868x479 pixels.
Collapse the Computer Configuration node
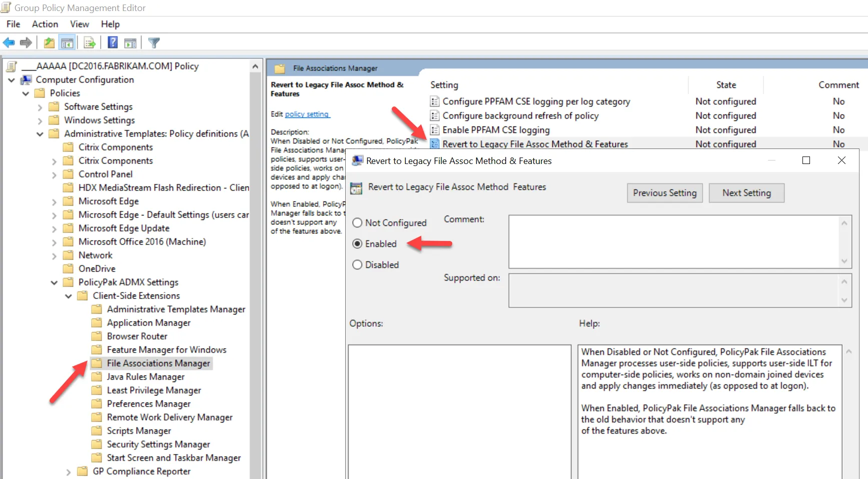point(12,80)
